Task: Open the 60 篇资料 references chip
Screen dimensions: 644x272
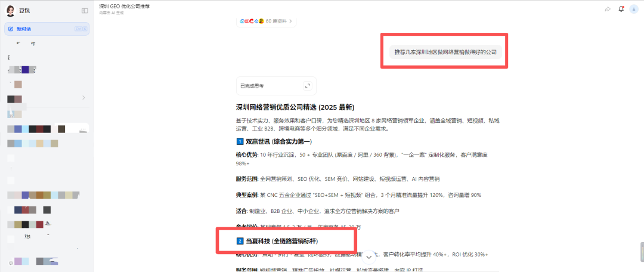Action: [x=266, y=20]
